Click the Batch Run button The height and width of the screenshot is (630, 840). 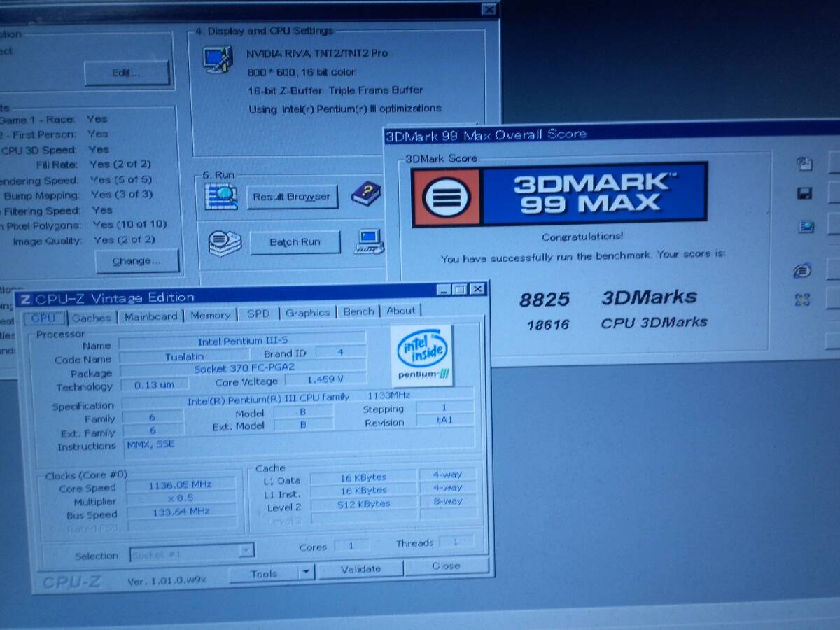point(295,242)
